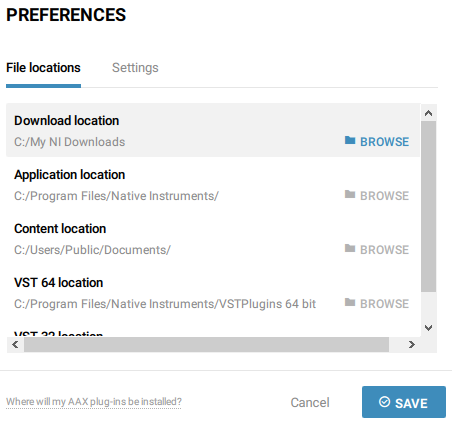Cancel the preferences changes
452x426 pixels.
coord(310,403)
